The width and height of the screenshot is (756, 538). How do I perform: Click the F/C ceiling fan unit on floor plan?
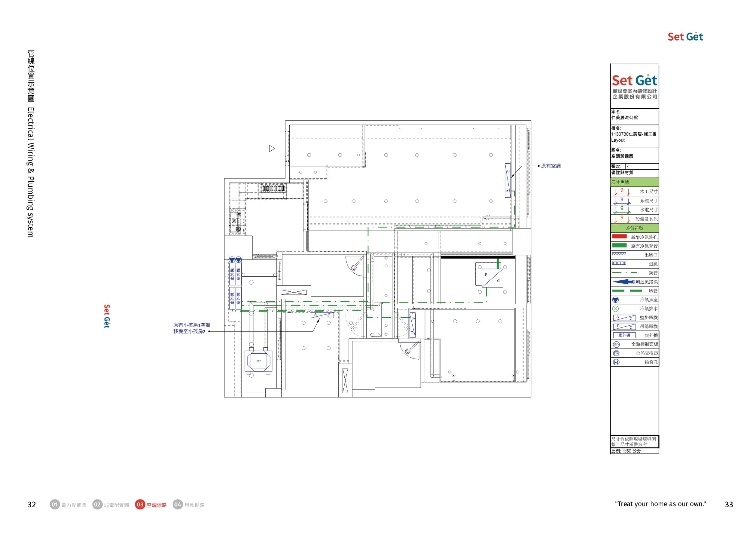tap(492, 278)
